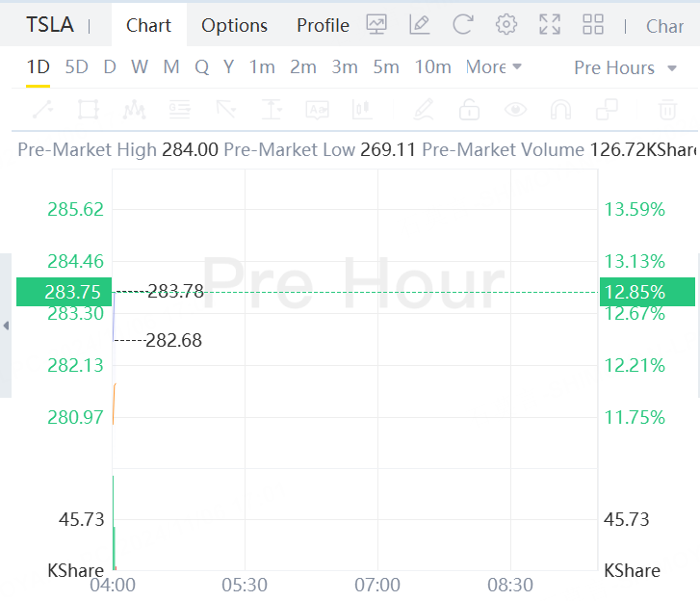700x601 pixels.
Task: Open the Profile tab
Action: [x=323, y=26]
